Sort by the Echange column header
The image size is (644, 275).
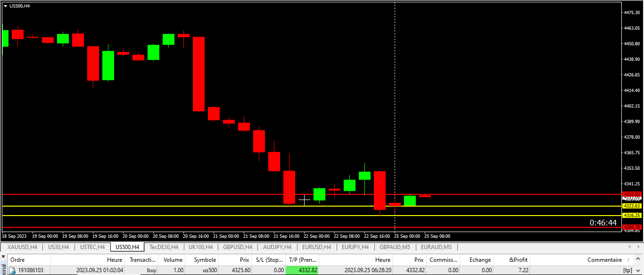[x=477, y=260]
